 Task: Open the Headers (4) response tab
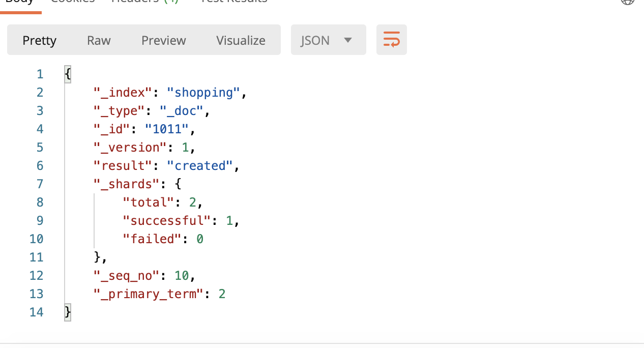tap(145, 2)
